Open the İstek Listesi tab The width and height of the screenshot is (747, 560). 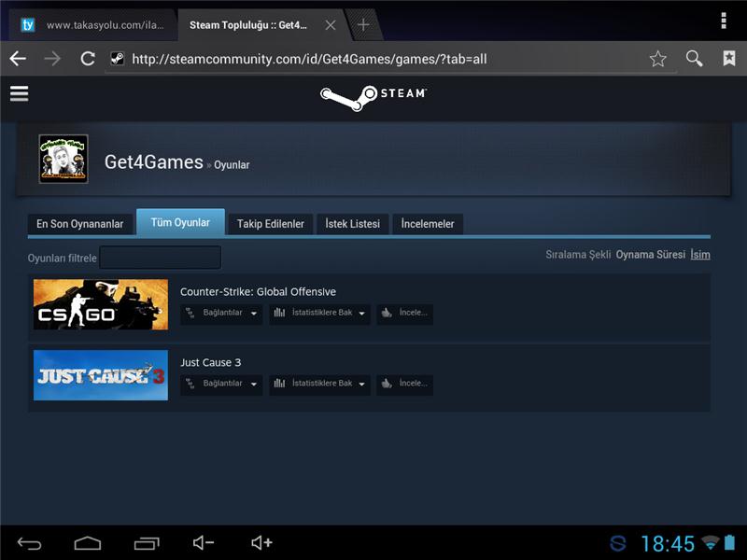click(x=353, y=224)
